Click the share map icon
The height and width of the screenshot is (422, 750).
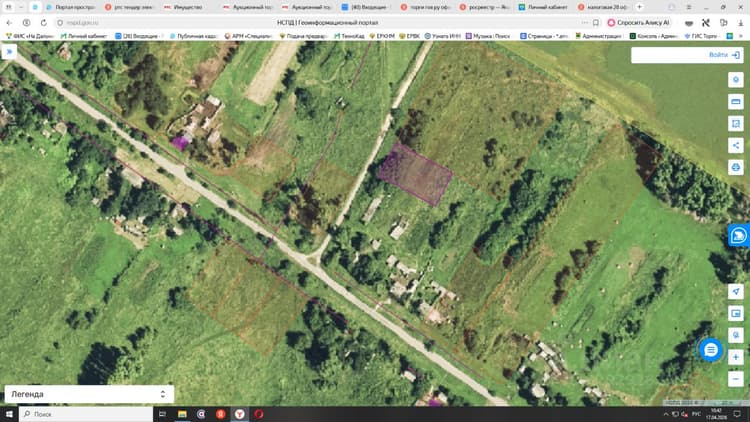point(736,145)
